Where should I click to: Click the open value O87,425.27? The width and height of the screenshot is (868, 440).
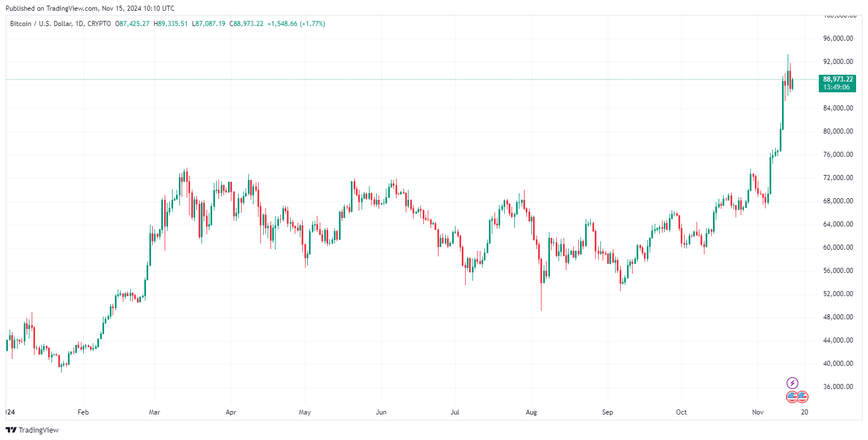pos(132,24)
